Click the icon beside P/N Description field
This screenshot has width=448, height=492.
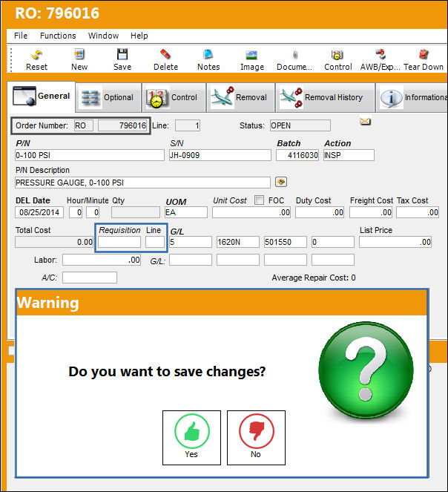coord(281,182)
